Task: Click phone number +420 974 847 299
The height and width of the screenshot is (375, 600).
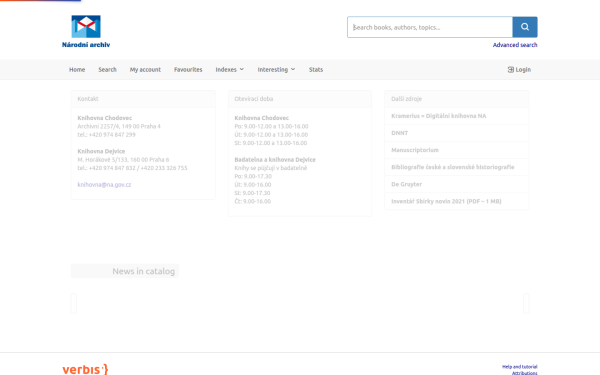Action: point(112,135)
